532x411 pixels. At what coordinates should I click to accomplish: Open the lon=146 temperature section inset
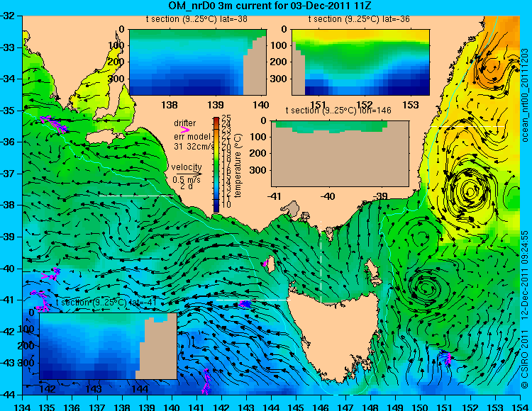pos(340,154)
